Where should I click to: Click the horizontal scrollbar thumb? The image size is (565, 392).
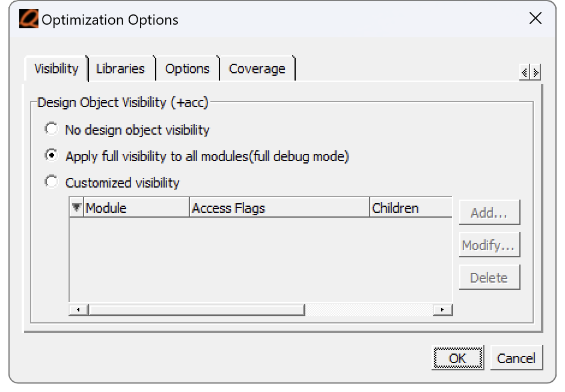(x=197, y=310)
